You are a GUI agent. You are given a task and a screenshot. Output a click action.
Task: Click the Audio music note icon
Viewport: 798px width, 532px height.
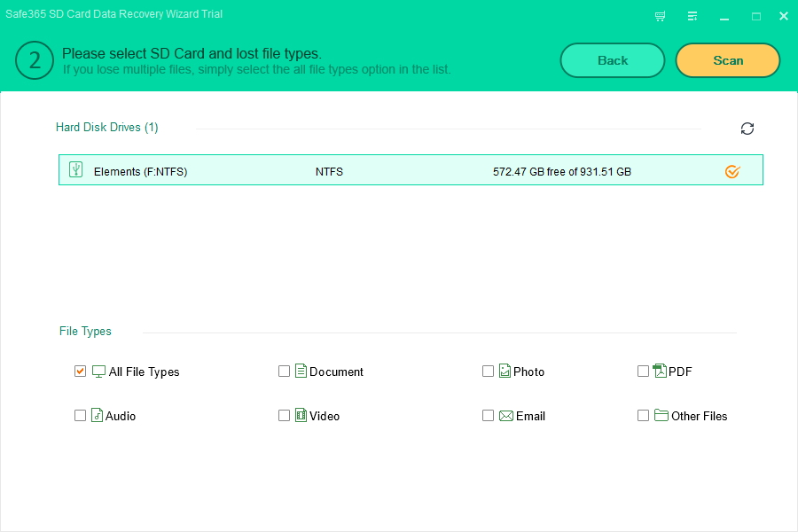[x=97, y=415]
